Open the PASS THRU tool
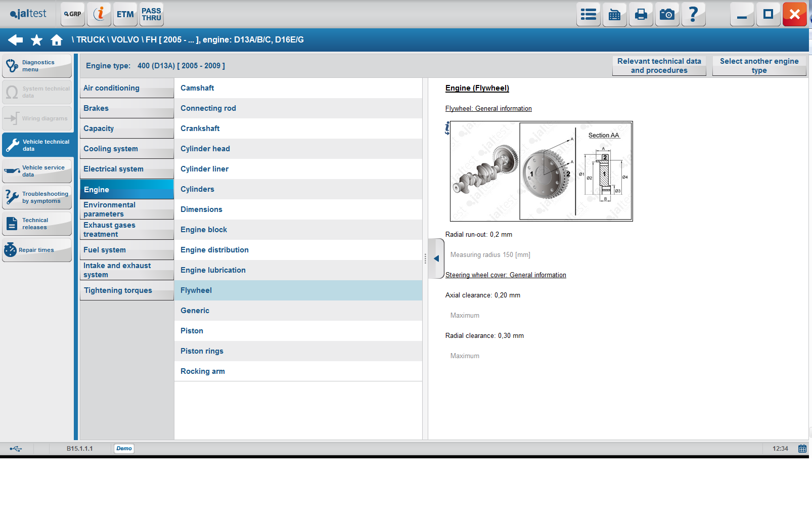Viewport: 812px width, 518px height. click(151, 14)
